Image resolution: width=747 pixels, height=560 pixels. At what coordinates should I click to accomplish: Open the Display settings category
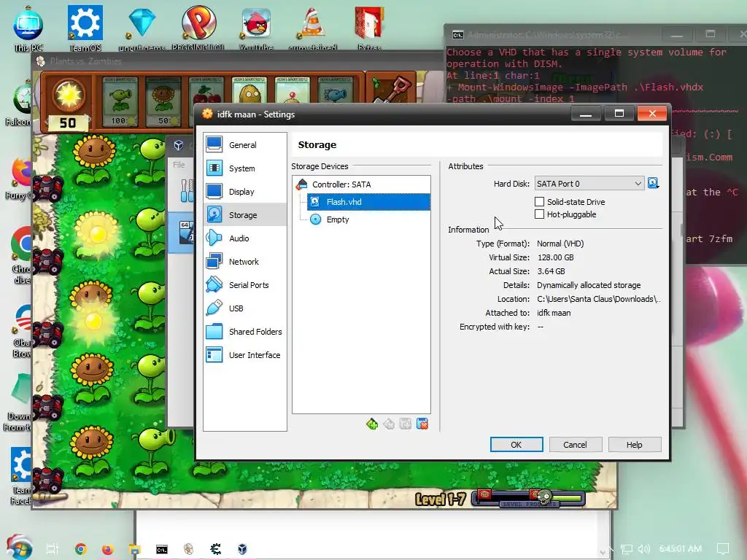point(244,192)
